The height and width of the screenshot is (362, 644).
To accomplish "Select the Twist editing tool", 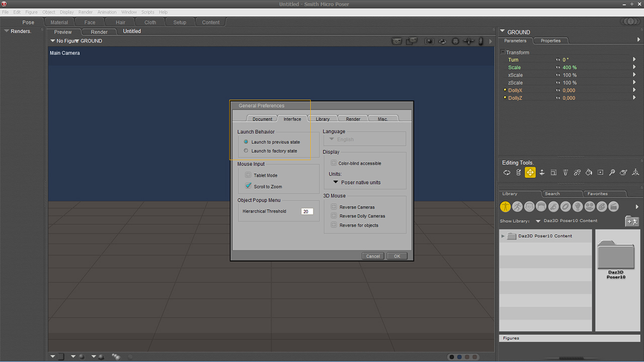I will (518, 172).
